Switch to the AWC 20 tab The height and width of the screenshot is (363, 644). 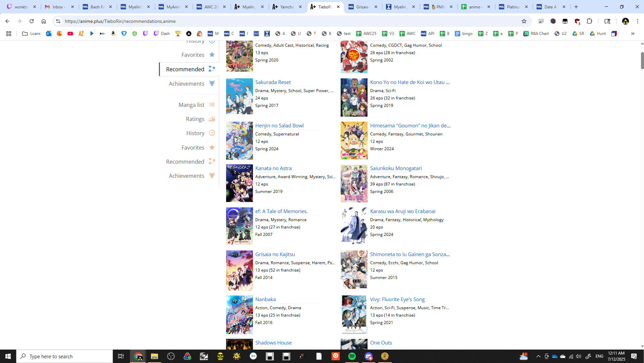(212, 7)
